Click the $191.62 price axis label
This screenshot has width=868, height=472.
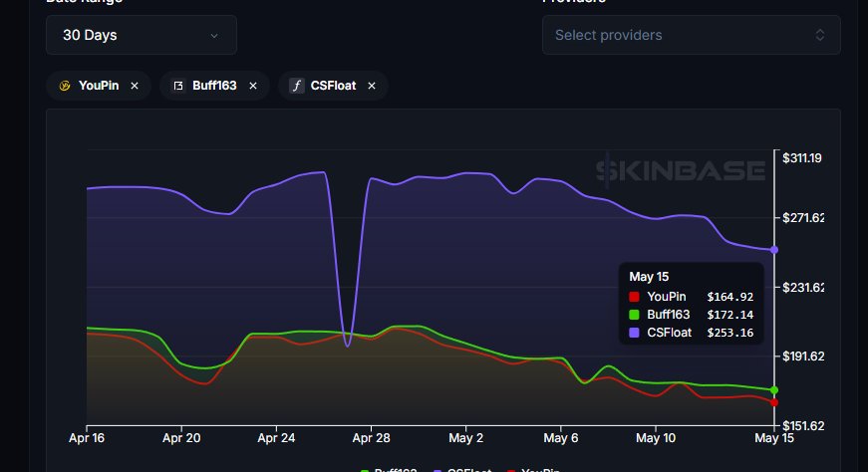pyautogui.click(x=803, y=355)
